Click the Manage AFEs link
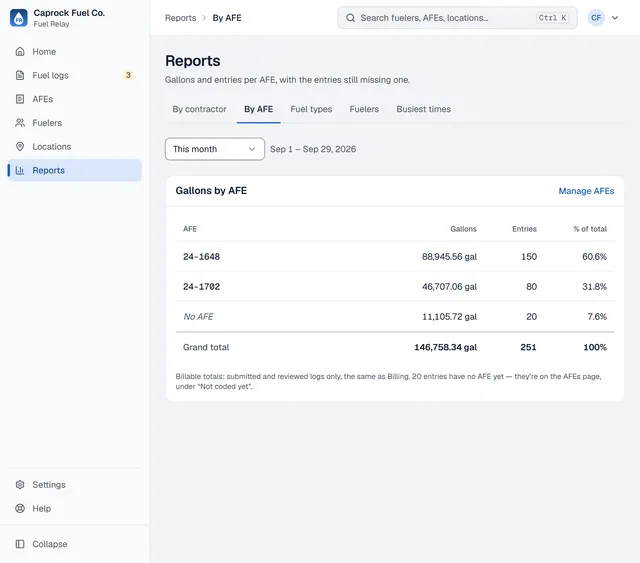The width and height of the screenshot is (640, 563). (x=586, y=191)
